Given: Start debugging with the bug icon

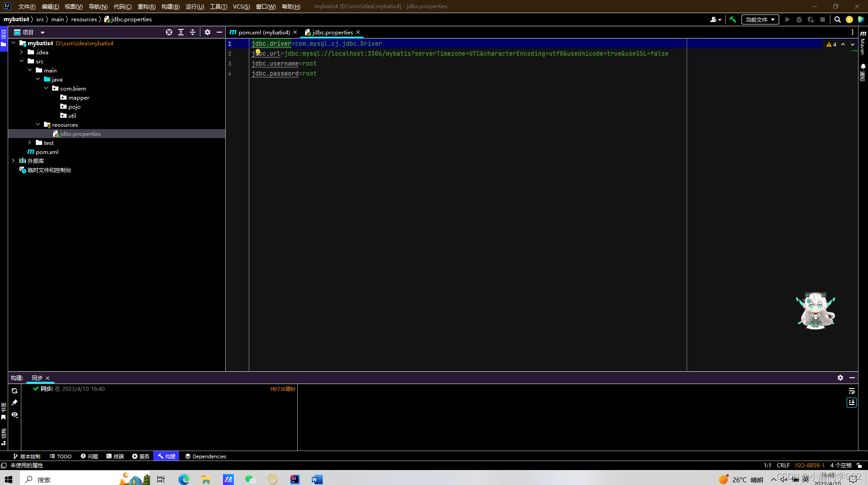Looking at the screenshot, I should pyautogui.click(x=799, y=19).
